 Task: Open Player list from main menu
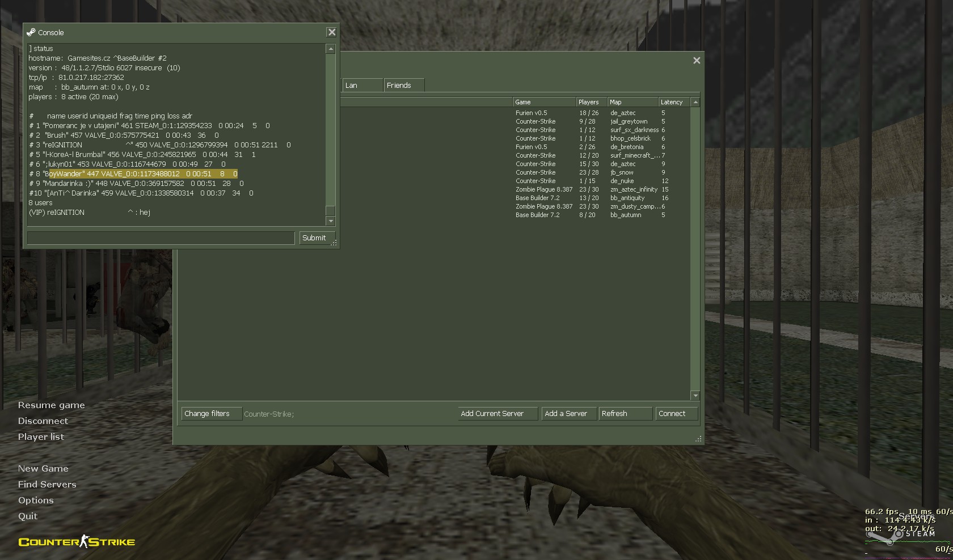point(41,437)
